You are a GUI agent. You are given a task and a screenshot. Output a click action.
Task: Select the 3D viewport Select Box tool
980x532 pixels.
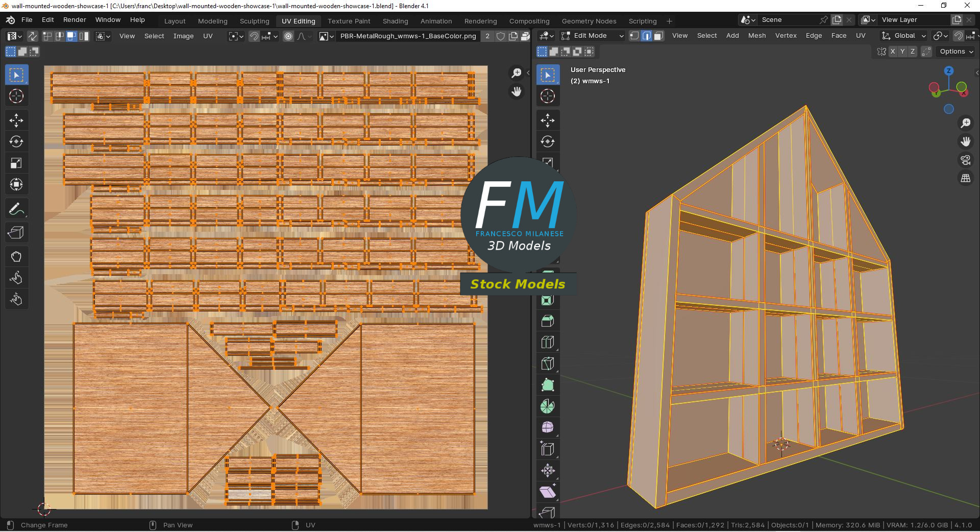coord(548,75)
